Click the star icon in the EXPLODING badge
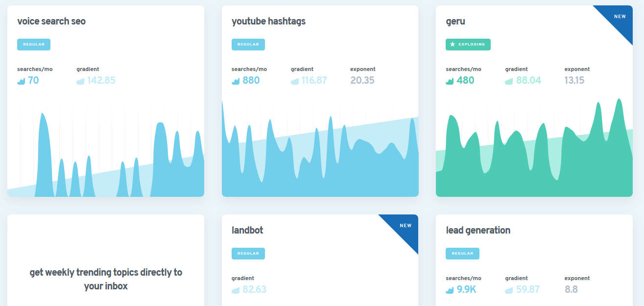This screenshot has height=306, width=644. pos(453,45)
